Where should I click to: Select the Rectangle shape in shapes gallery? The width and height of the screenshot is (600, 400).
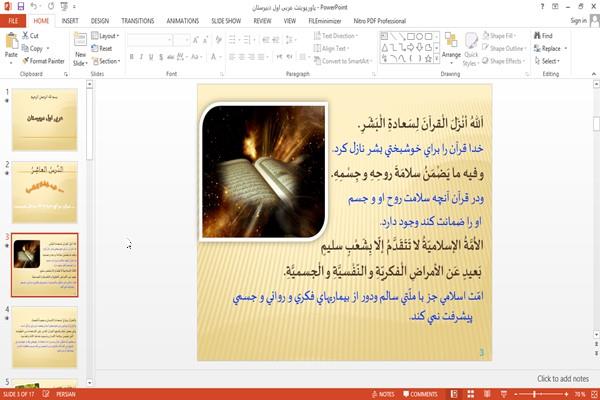coord(411,37)
